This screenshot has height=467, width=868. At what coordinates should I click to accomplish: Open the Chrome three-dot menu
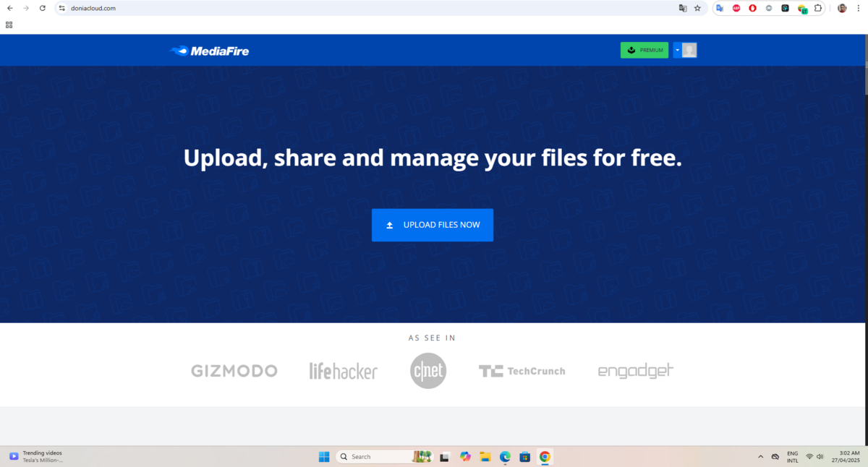(859, 8)
